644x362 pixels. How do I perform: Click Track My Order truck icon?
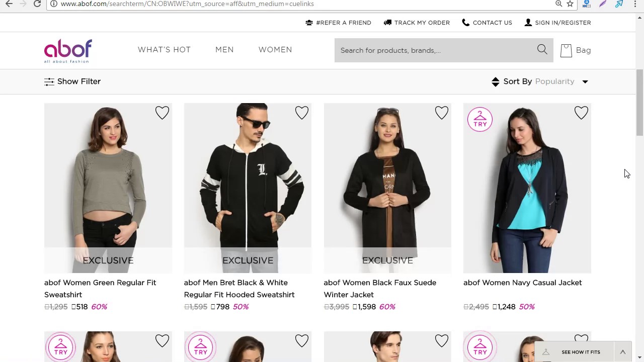tap(387, 23)
